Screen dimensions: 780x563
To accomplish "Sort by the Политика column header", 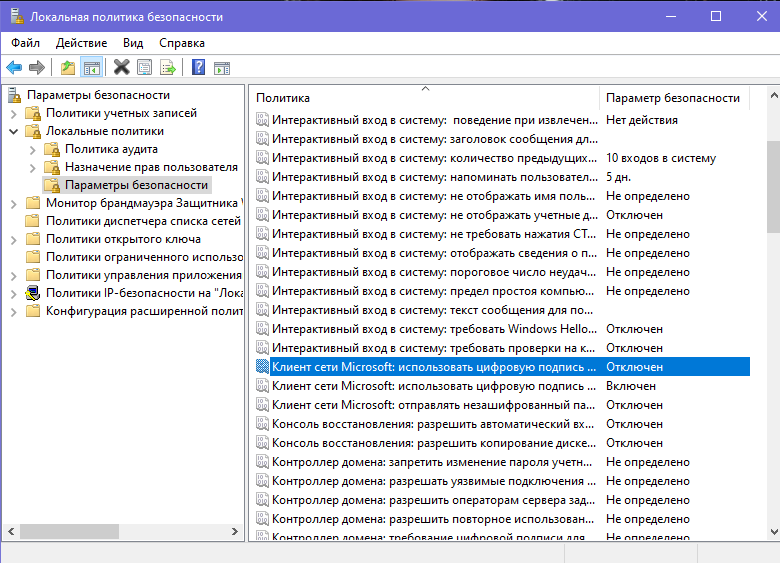I will 425,98.
